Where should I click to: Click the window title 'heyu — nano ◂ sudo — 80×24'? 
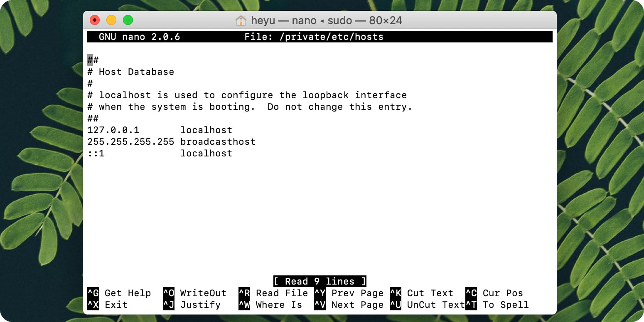point(327,20)
